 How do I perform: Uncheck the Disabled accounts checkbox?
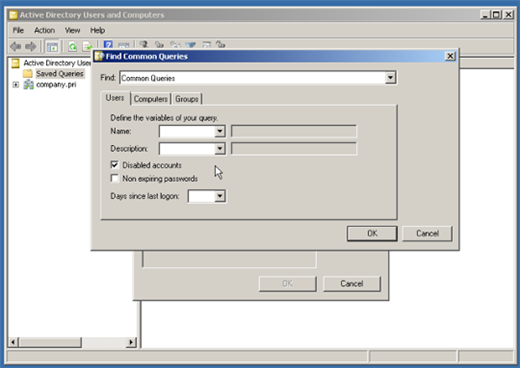114,165
